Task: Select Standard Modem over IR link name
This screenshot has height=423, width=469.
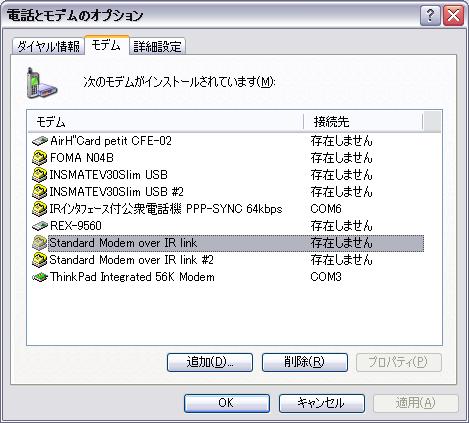Action: (x=123, y=243)
